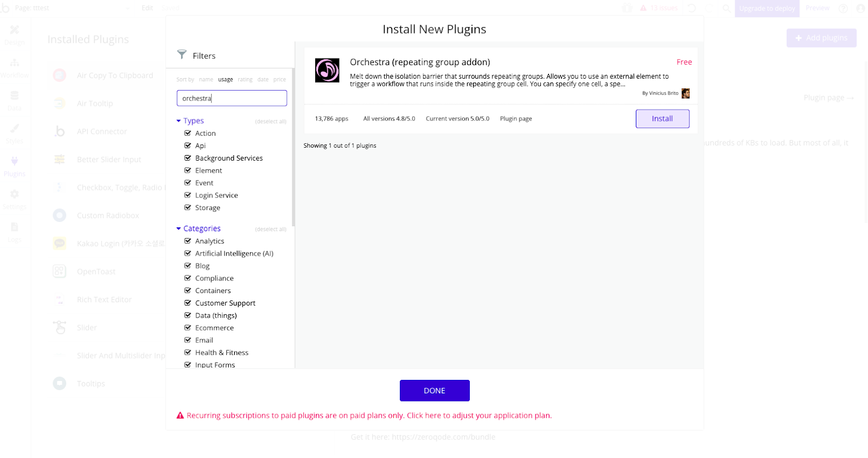The height and width of the screenshot is (458, 868).
Task: Sort plugins by rating
Action: pyautogui.click(x=245, y=79)
